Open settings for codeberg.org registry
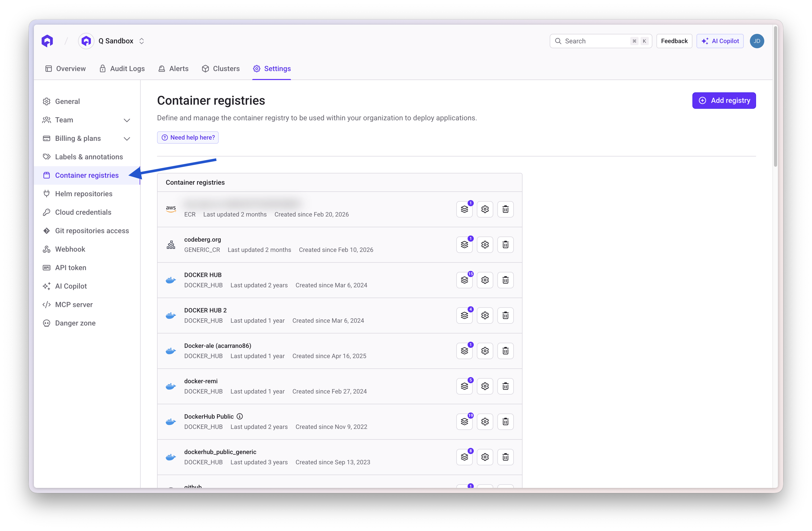The height and width of the screenshot is (531, 812). pyautogui.click(x=485, y=244)
